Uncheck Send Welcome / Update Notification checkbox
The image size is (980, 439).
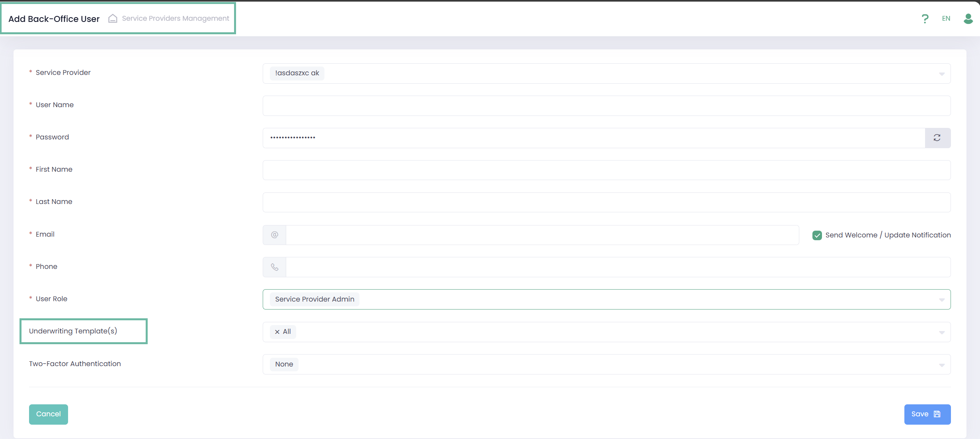click(x=817, y=235)
